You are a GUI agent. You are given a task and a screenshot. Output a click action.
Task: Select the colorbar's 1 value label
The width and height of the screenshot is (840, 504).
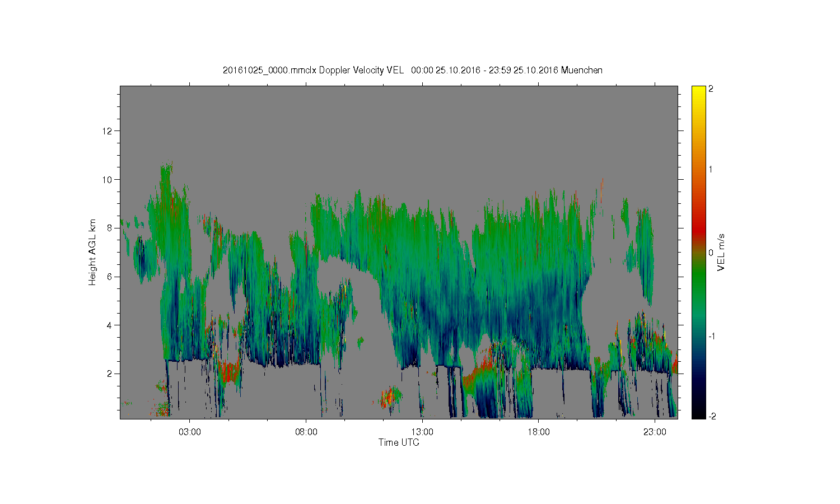(711, 169)
